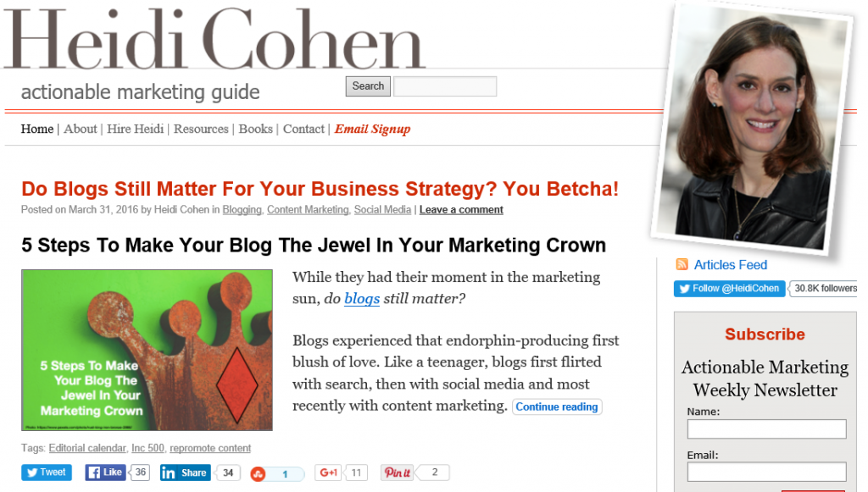Screen dimensions: 868x492
Task: Open the Contact page
Action: pos(303,129)
